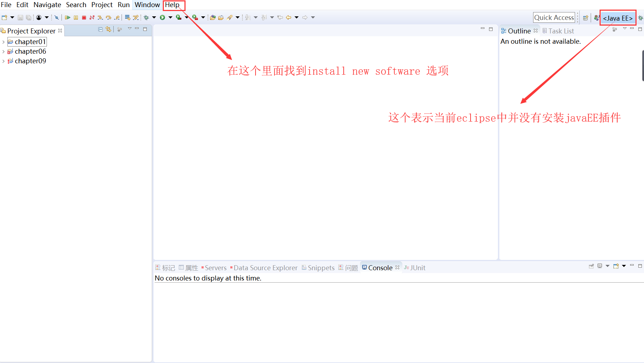Image resolution: width=644 pixels, height=363 pixels.
Task: Select chapter06 in Project Explorer
Action: pos(30,52)
